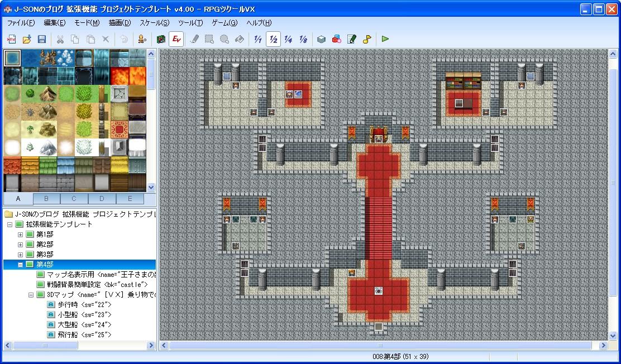Click tile palette scroll down arrow
The width and height of the screenshot is (621, 364).
click(x=151, y=188)
